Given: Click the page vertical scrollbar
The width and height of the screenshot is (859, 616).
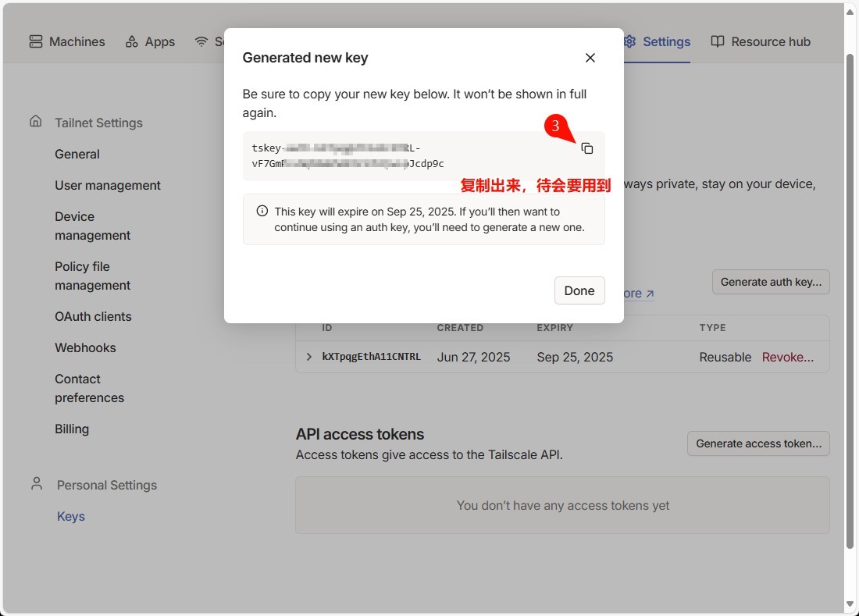Looking at the screenshot, I should 850,301.
